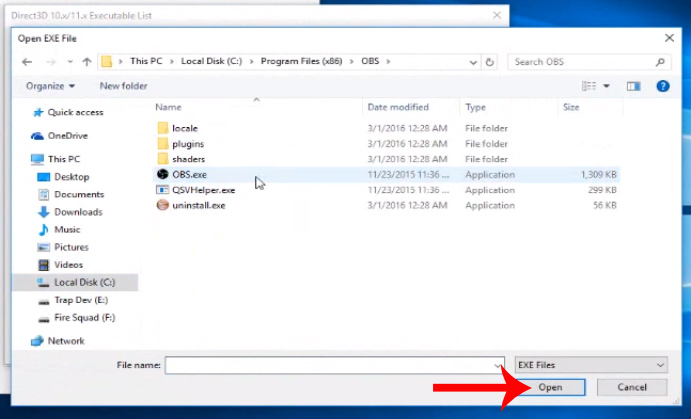
Task: Click the QSVHelper.exe file icon
Action: point(163,190)
